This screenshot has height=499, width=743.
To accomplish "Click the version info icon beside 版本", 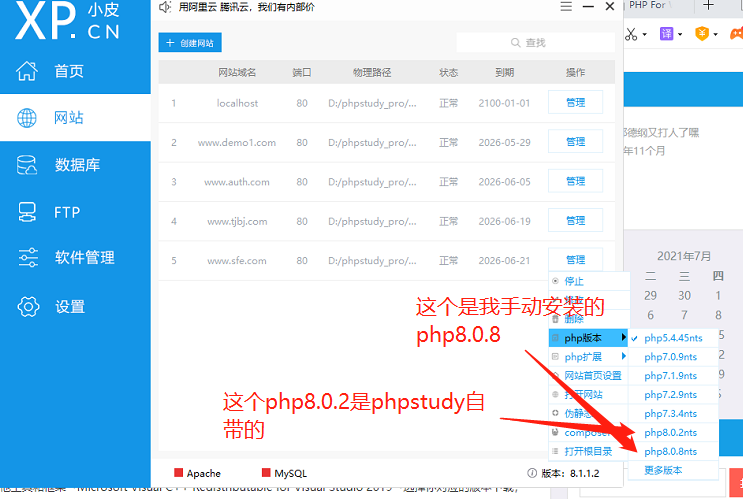I will pyautogui.click(x=532, y=473).
